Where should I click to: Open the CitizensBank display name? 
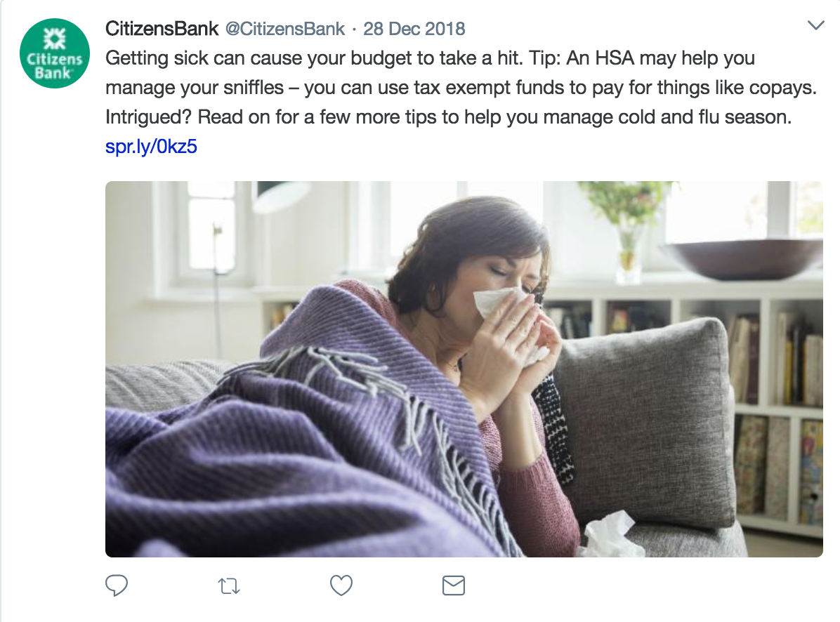point(162,28)
